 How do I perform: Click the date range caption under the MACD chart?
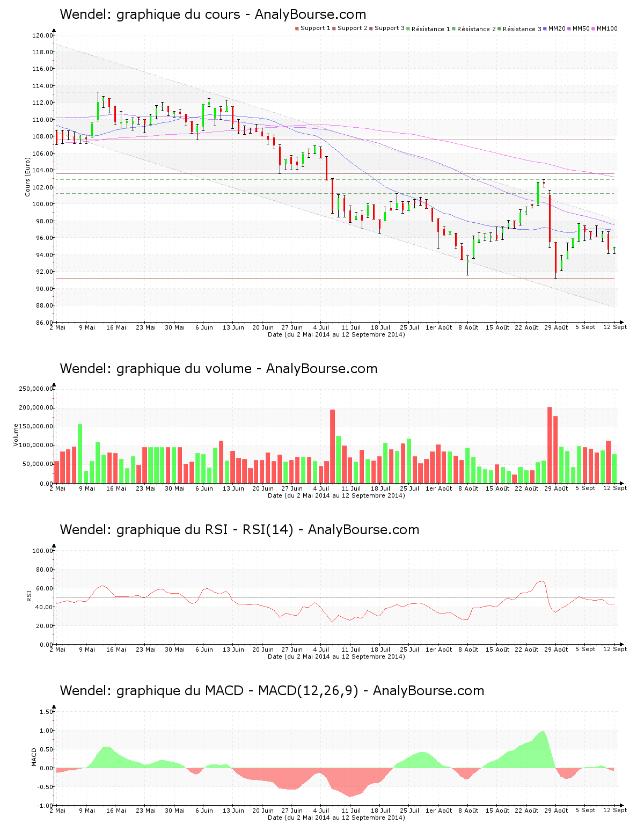(x=336, y=818)
